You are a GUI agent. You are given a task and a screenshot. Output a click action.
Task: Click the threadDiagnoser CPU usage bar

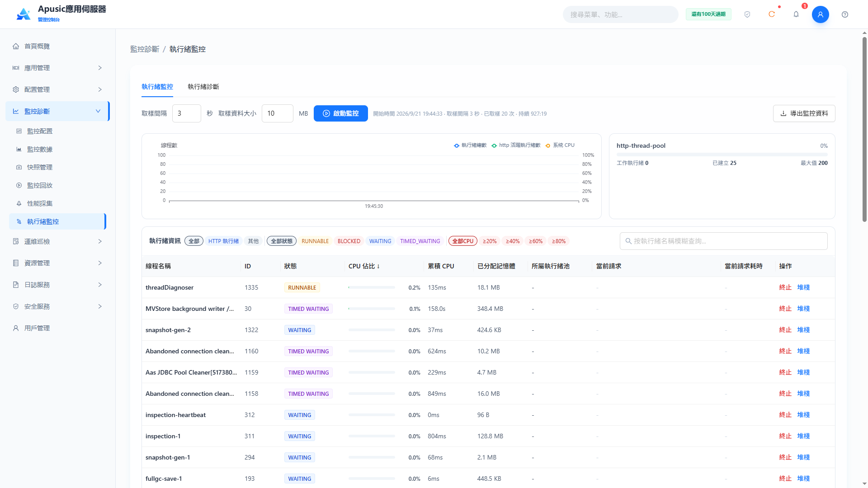(x=372, y=287)
